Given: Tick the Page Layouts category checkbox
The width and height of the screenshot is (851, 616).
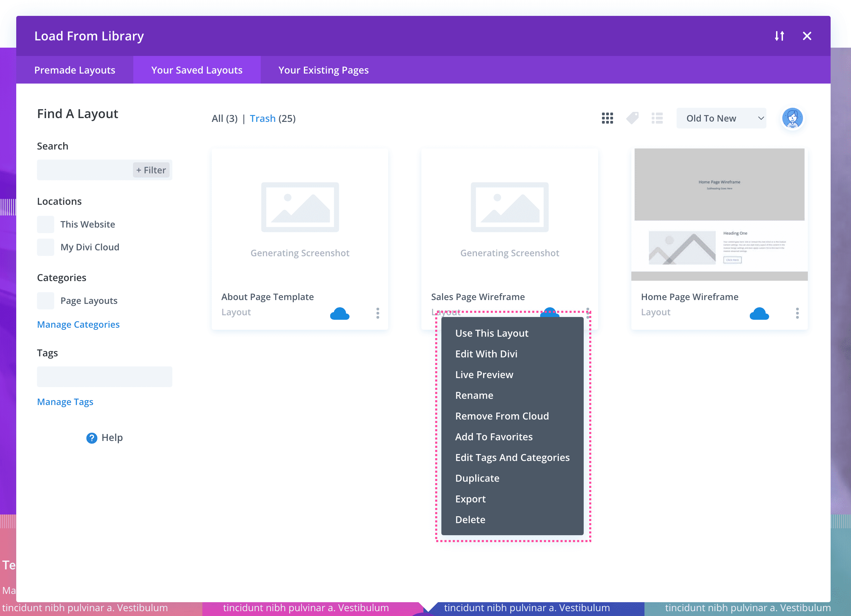Looking at the screenshot, I should [45, 301].
